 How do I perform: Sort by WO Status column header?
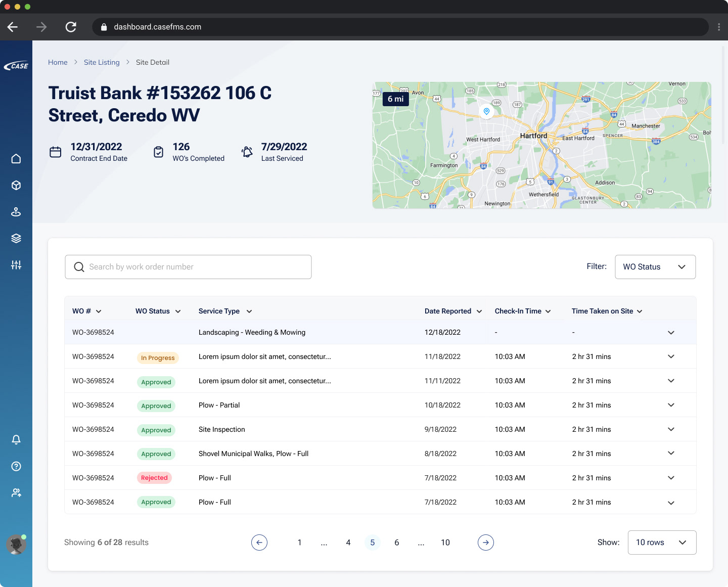click(x=158, y=311)
